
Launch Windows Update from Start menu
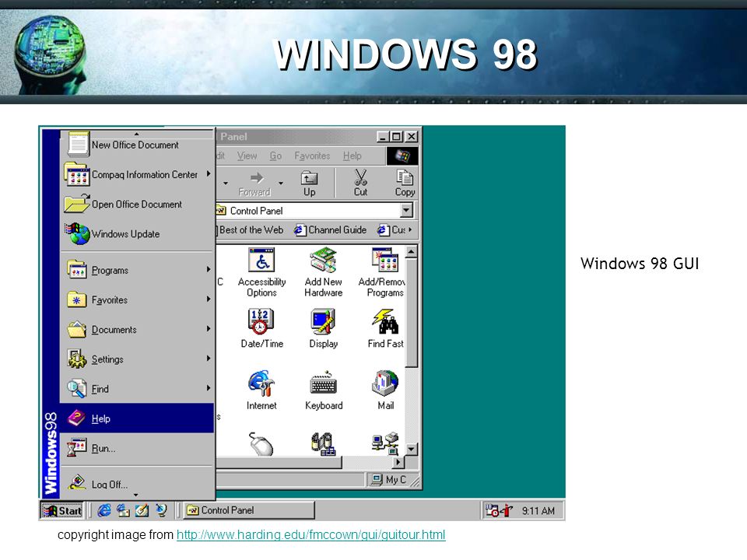tap(137, 234)
